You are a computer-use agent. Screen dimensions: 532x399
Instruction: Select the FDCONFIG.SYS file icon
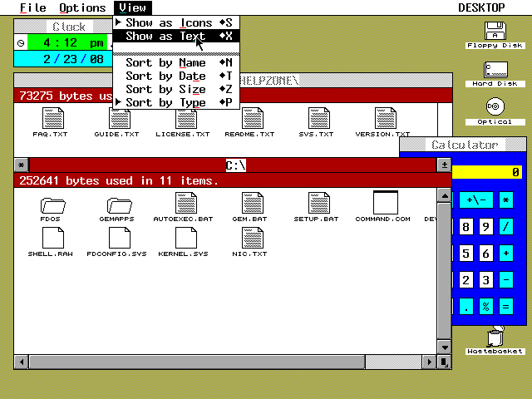(120, 238)
